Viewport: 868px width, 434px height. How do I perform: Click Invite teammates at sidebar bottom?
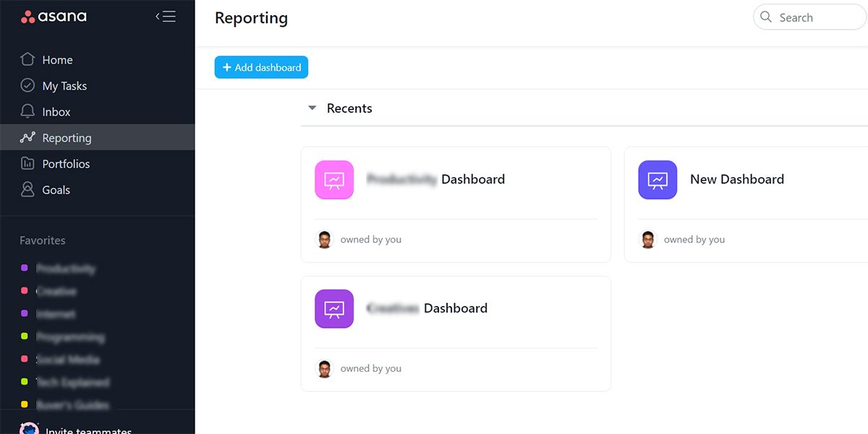tap(88, 430)
